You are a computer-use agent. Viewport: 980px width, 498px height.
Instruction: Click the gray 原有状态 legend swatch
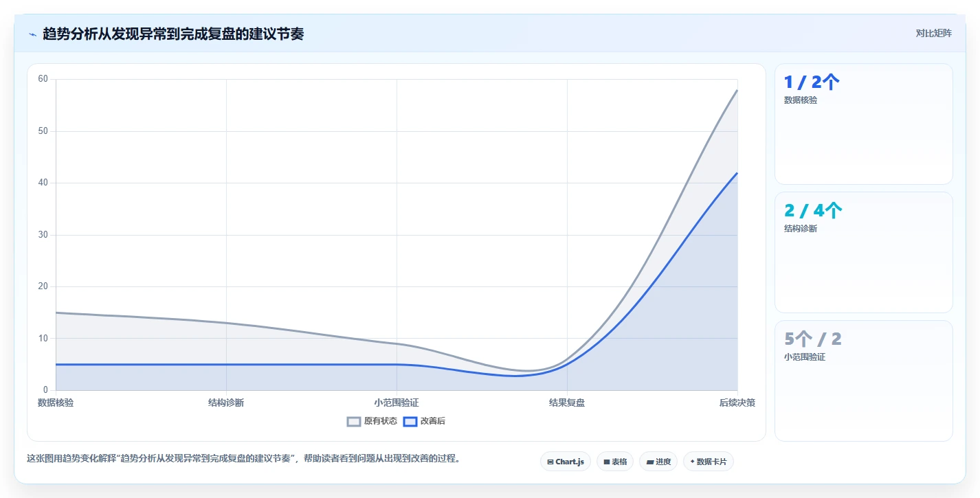tap(354, 421)
